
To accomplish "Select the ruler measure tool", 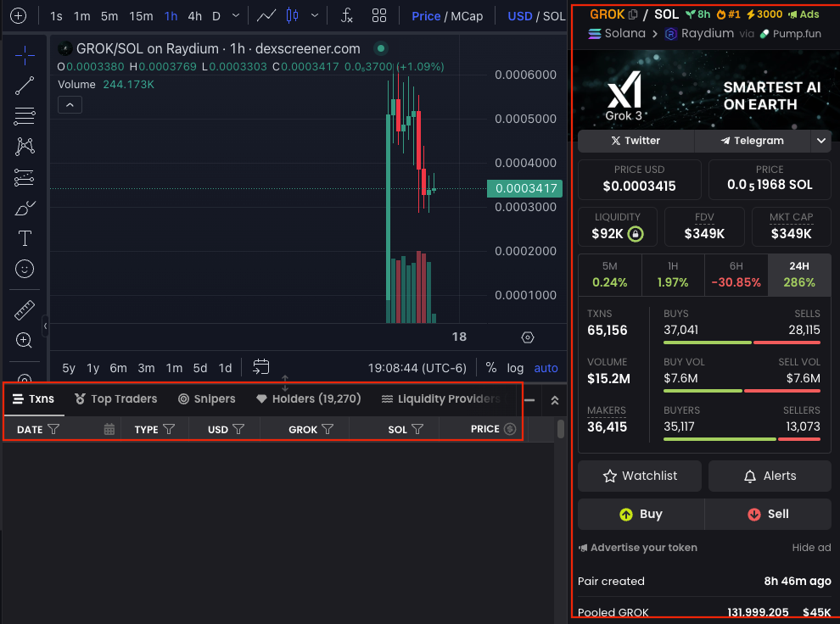I will 25,309.
